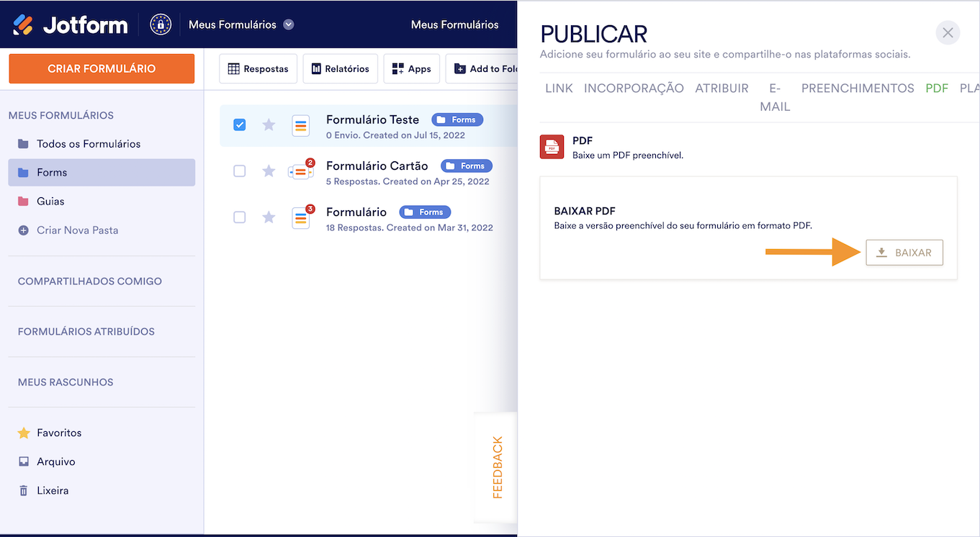
Task: Click the Favoritos star icon
Action: (x=24, y=433)
